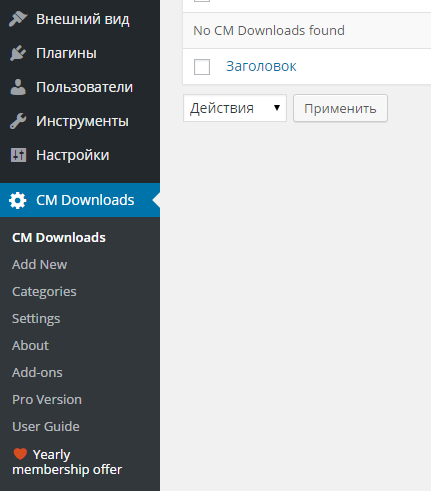Screen dimensions: 431x491
Task: Click the arrow on the Действия dropdown
Action: (x=277, y=108)
